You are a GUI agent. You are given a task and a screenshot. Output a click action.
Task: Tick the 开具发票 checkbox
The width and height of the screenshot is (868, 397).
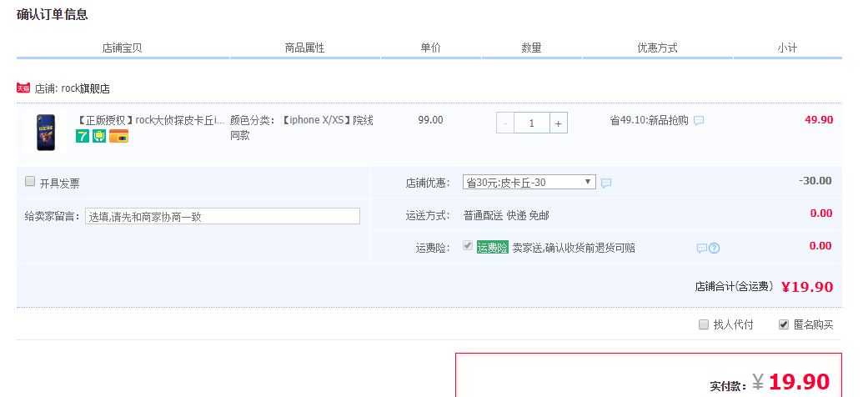click(30, 181)
